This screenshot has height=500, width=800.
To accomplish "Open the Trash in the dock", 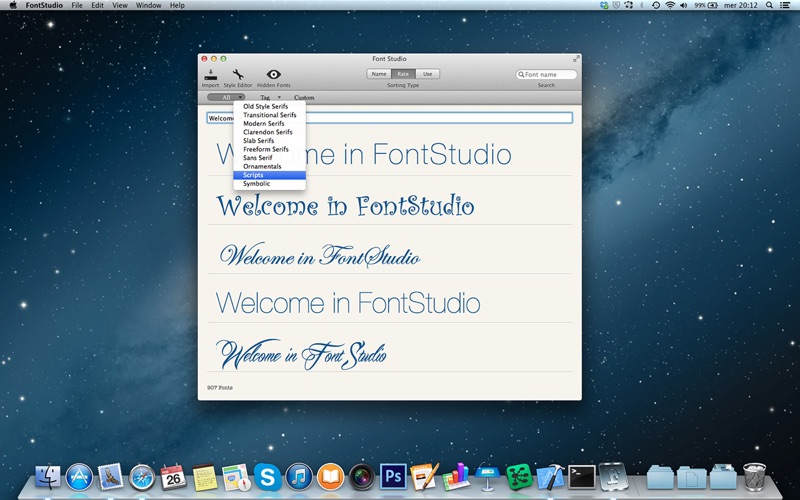I will click(754, 477).
